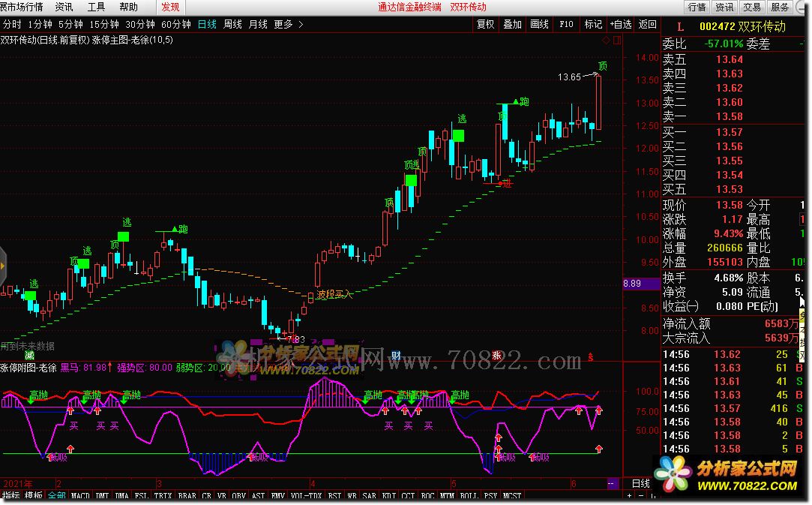Click the 标记 mark button

[594, 24]
